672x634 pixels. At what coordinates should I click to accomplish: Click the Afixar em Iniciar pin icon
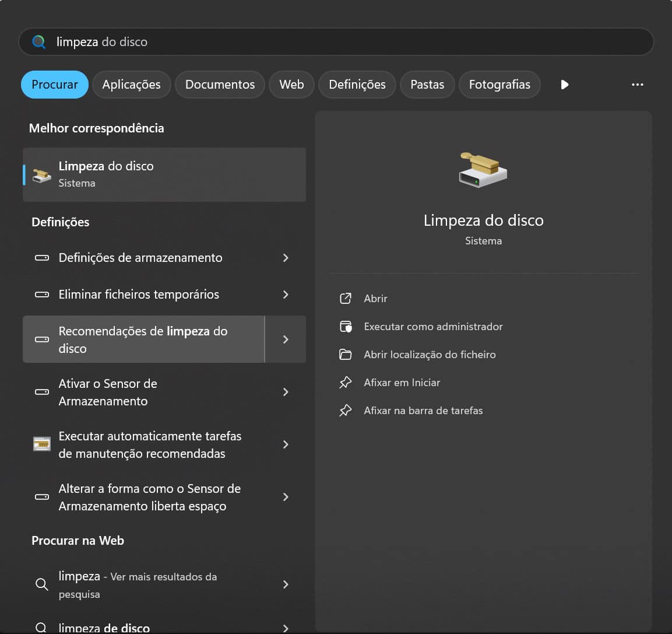[x=346, y=382]
